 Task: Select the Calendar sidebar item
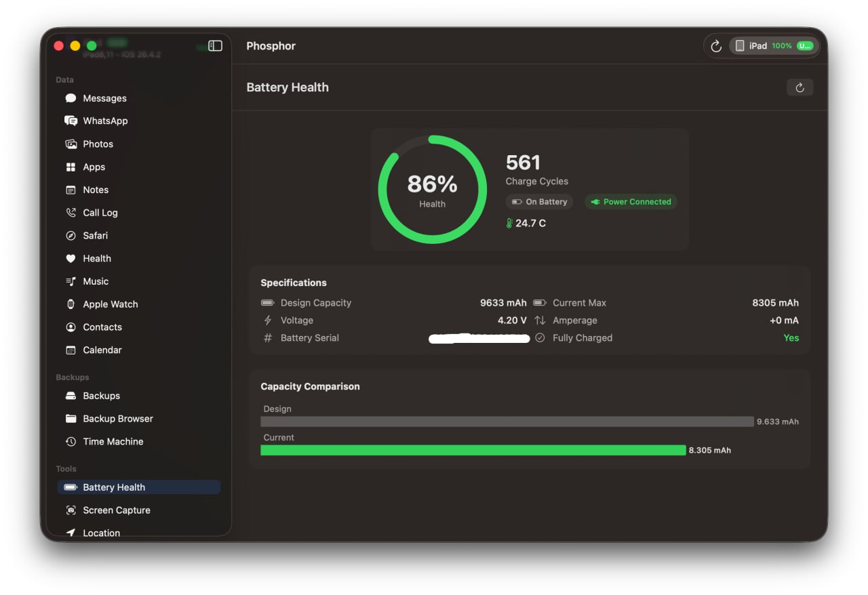(138, 350)
